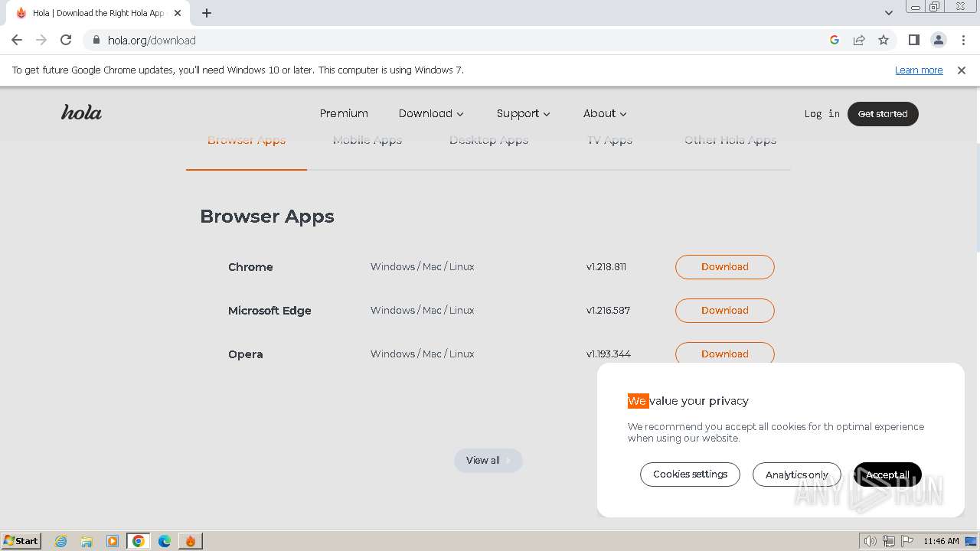Click the Browser Apps heading
Screen dimensions: 980x551
[x=267, y=217]
